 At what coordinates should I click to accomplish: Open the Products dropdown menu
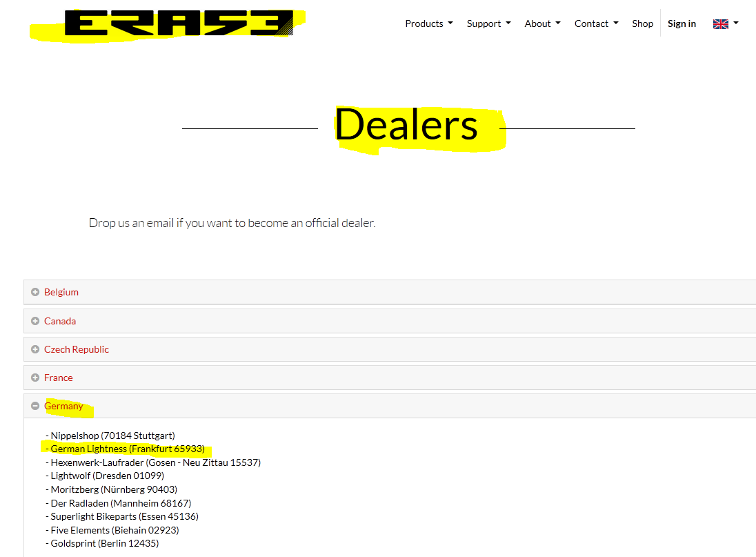[x=428, y=23]
